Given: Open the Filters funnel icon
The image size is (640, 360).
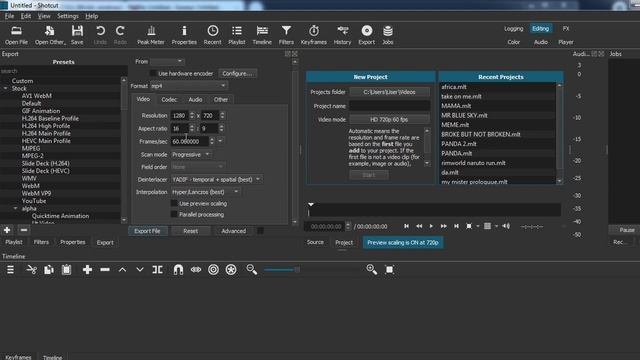Looking at the screenshot, I should [286, 35].
